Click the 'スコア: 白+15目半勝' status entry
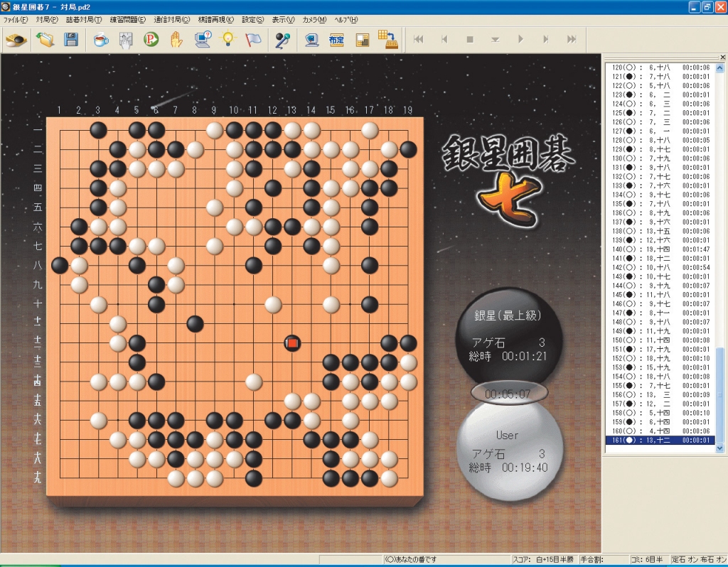Screen dimensions: 728x567 [542, 560]
